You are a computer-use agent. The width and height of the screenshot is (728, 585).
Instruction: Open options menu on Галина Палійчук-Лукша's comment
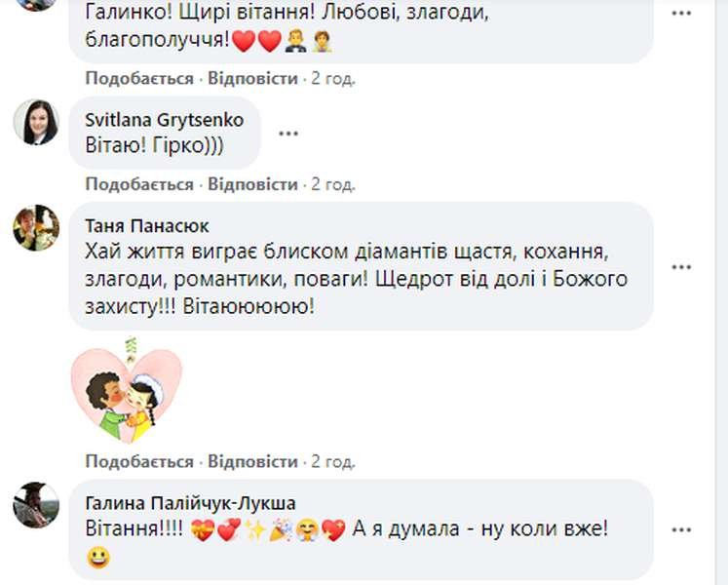(x=680, y=528)
